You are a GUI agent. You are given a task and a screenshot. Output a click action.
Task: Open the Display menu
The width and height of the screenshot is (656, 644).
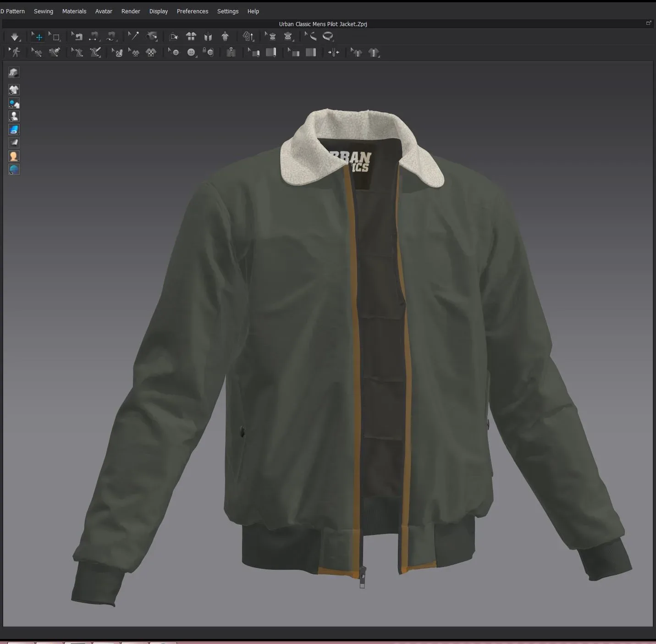159,11
